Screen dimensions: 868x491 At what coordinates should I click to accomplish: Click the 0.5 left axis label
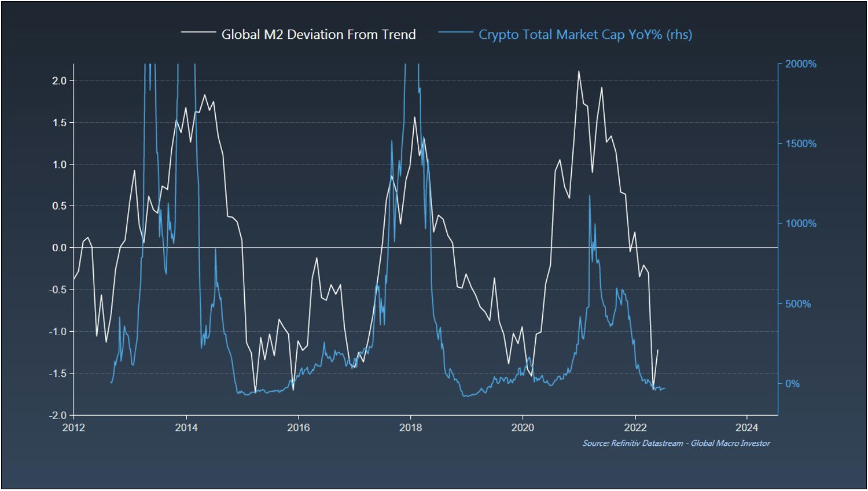[59, 206]
